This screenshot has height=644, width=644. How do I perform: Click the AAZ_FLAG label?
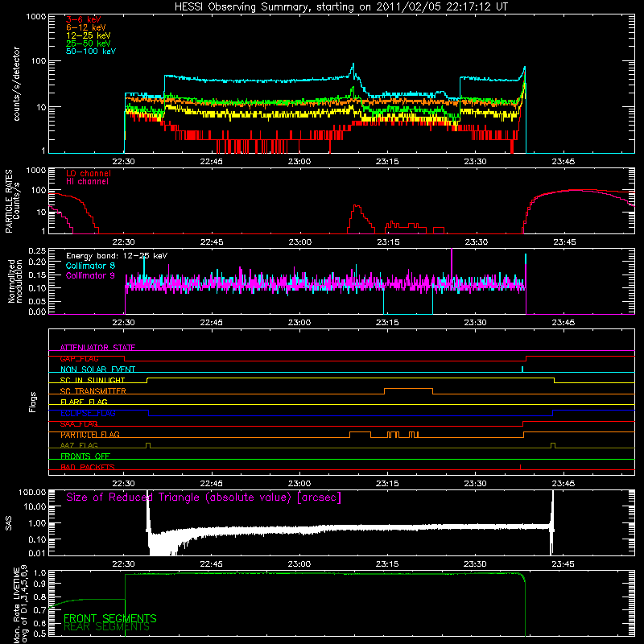point(79,445)
